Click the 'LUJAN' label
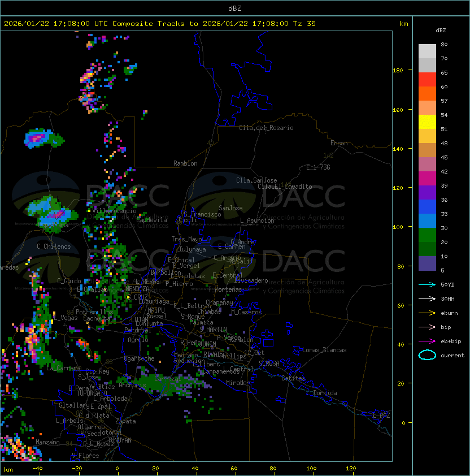 pos(140,320)
